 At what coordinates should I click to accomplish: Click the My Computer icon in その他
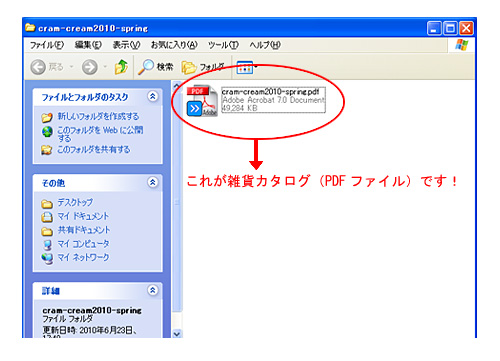tap(48, 245)
